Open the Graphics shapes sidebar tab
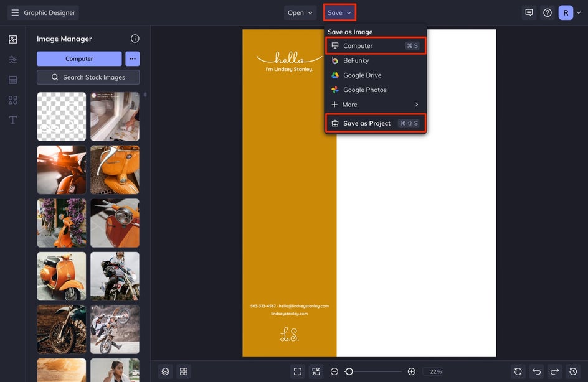This screenshot has height=382, width=588. (12, 100)
